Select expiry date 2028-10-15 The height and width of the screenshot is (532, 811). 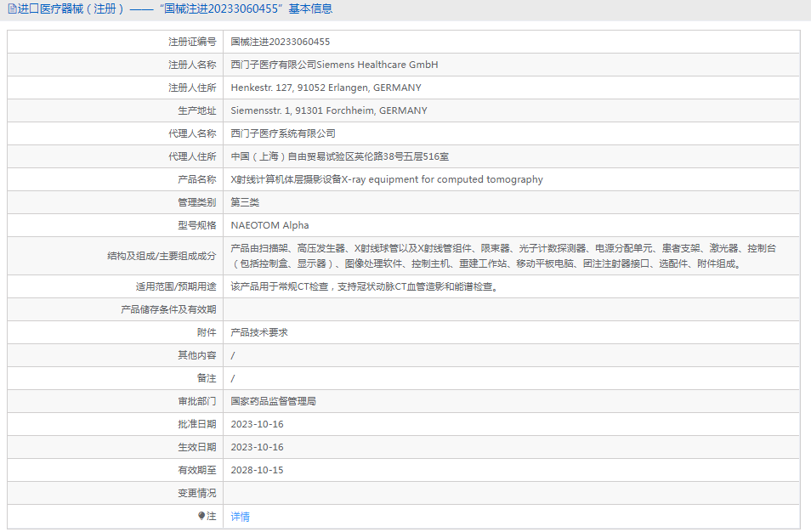coord(257,470)
